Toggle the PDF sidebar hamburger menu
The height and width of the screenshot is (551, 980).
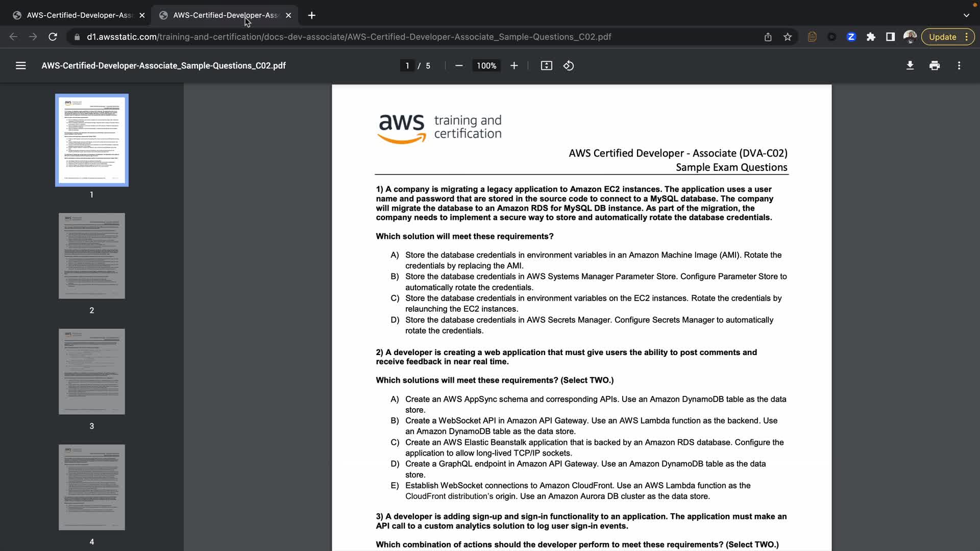click(20, 66)
